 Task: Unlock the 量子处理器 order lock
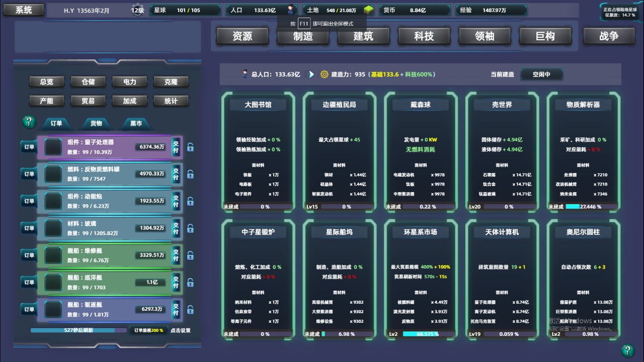190,147
